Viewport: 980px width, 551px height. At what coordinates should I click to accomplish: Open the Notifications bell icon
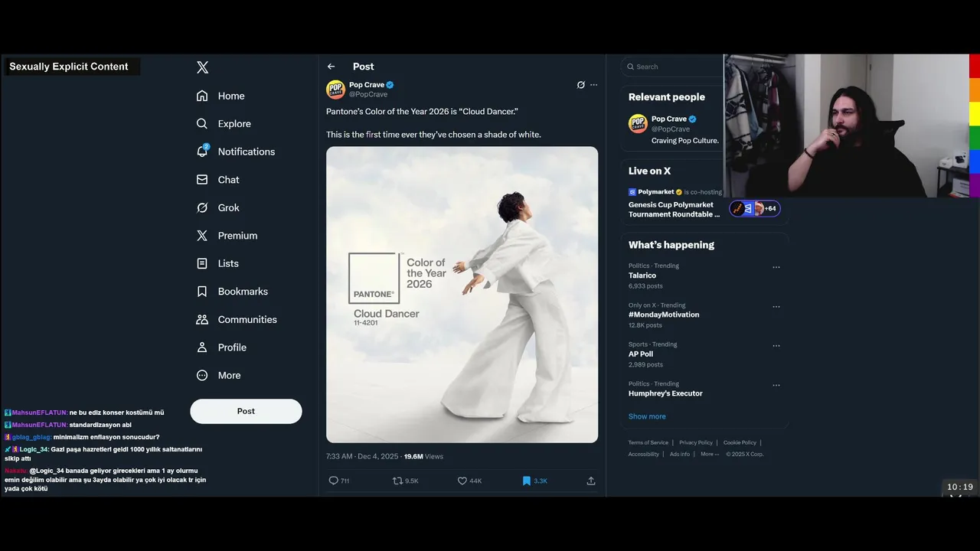[x=202, y=151]
